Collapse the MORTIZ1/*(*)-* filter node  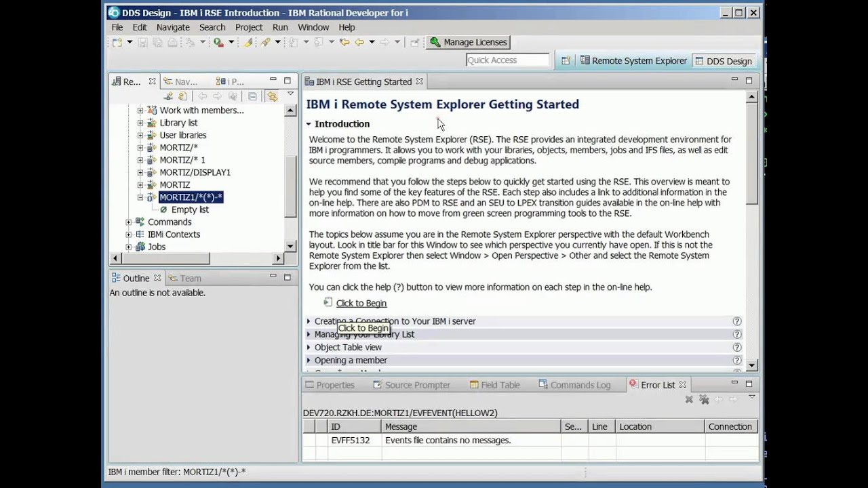[140, 197]
